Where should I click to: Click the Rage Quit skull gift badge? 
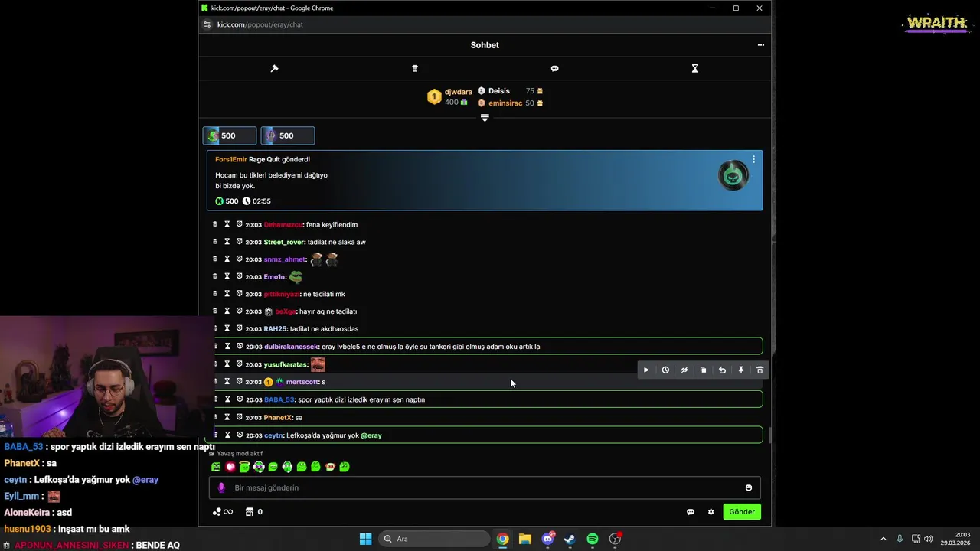tap(733, 176)
